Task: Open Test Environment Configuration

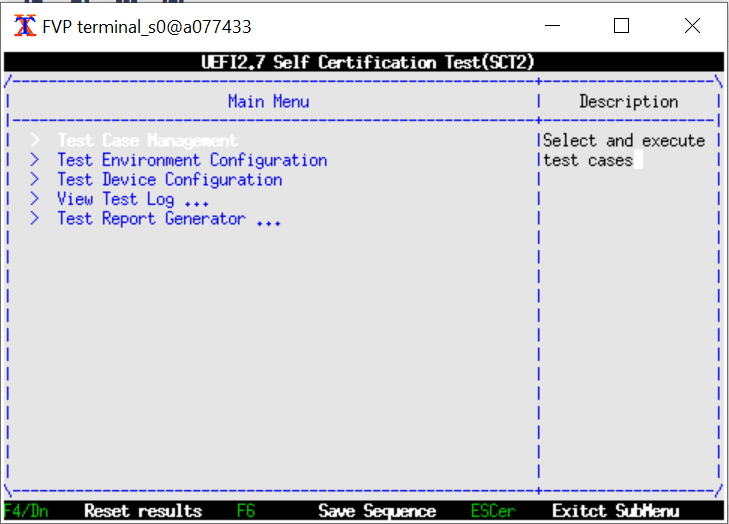Action: click(192, 160)
